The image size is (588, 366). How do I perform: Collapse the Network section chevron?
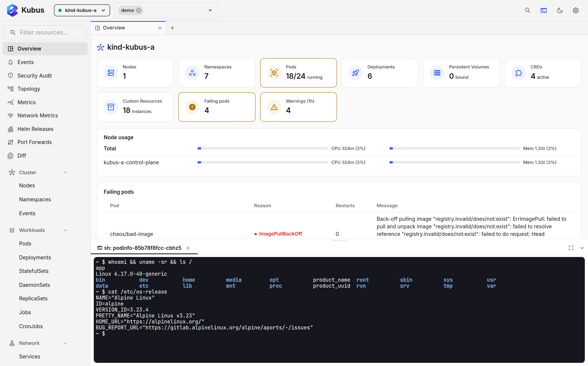tap(66, 343)
